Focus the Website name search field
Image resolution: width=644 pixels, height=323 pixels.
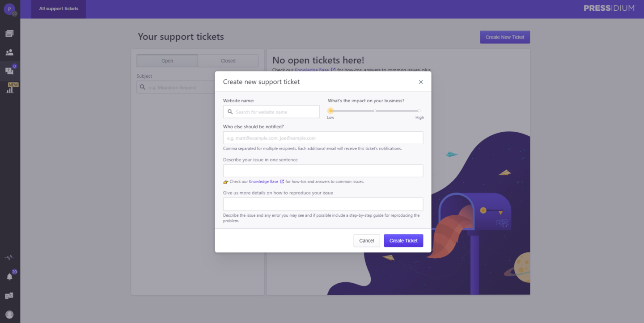[x=271, y=112]
